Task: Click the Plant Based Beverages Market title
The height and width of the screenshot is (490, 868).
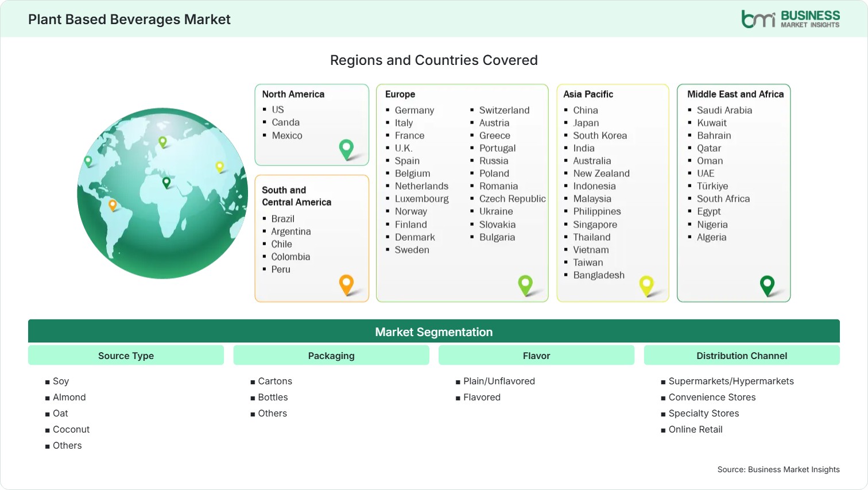Action: click(129, 20)
